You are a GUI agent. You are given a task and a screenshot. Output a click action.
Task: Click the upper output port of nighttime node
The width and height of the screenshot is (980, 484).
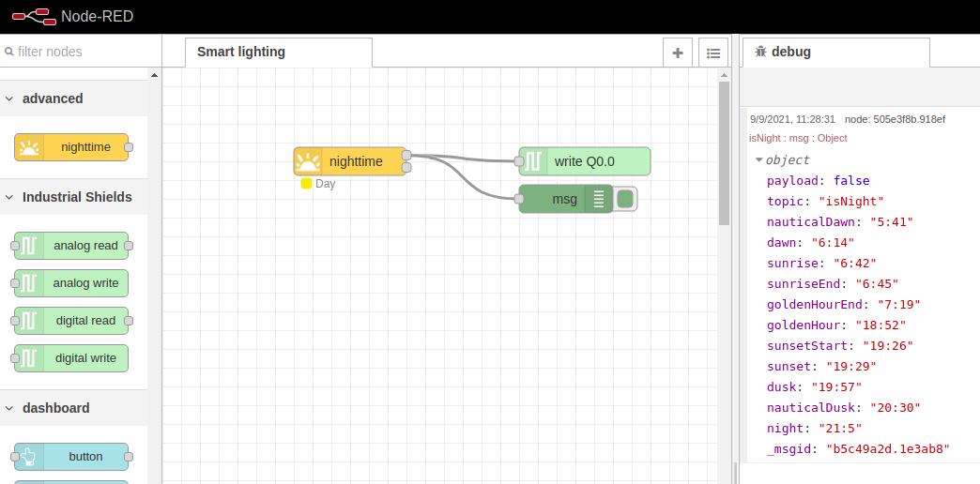(406, 155)
